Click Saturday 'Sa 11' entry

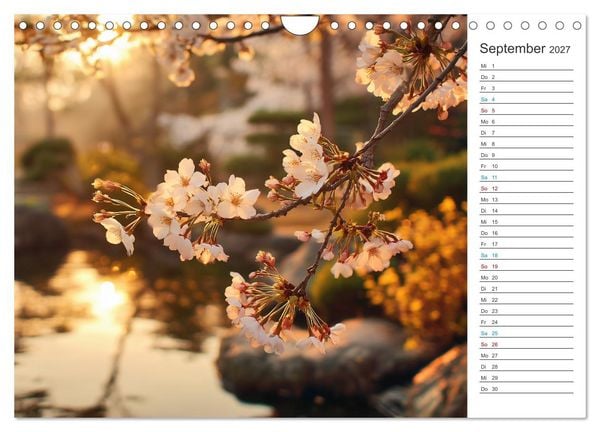(527, 177)
